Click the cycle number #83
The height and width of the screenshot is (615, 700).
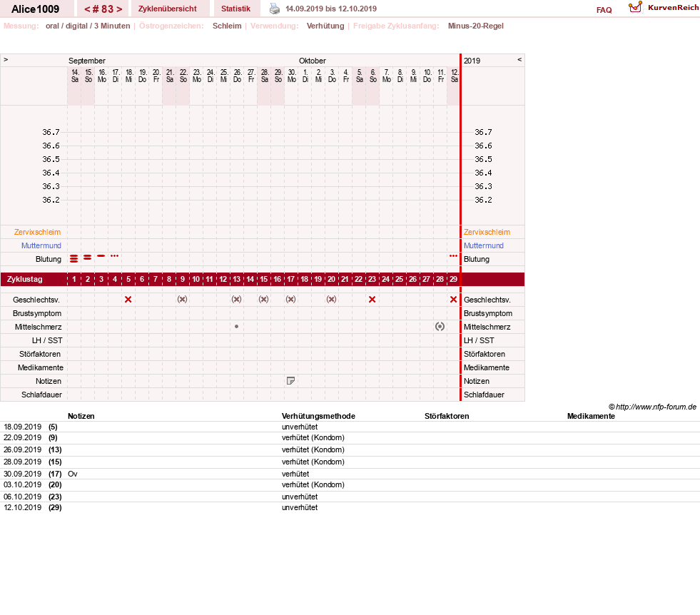click(x=103, y=9)
